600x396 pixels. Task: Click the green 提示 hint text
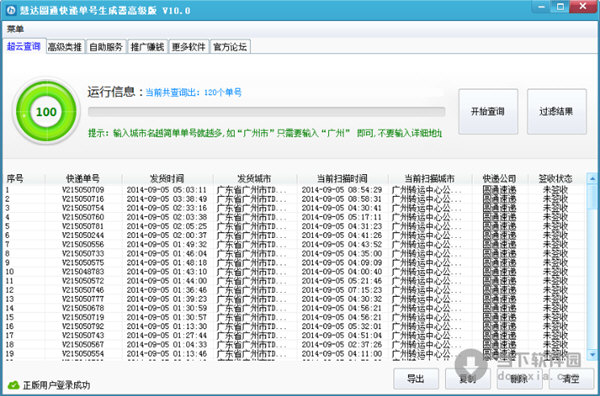[x=265, y=133]
